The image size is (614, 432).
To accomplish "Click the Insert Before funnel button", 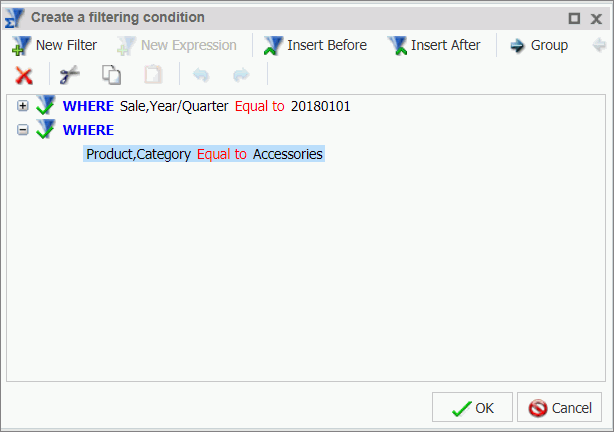I will 315,45.
